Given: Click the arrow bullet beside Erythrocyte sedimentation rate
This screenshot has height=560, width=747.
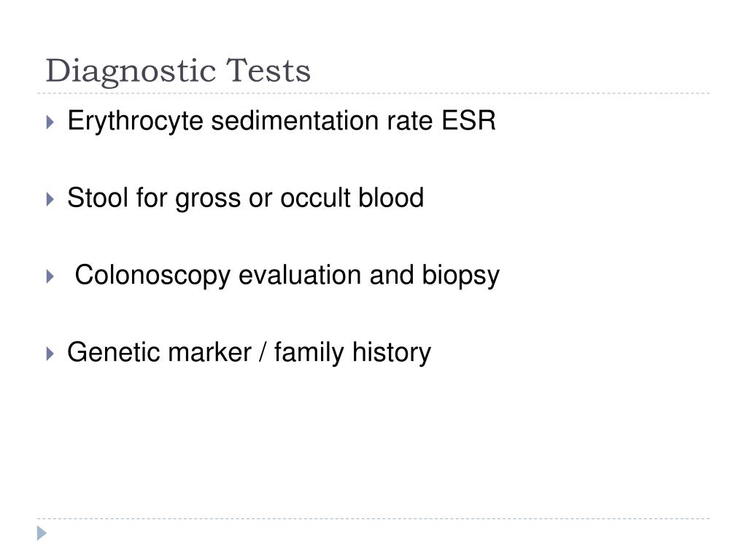Looking at the screenshot, I should click(x=50, y=122).
